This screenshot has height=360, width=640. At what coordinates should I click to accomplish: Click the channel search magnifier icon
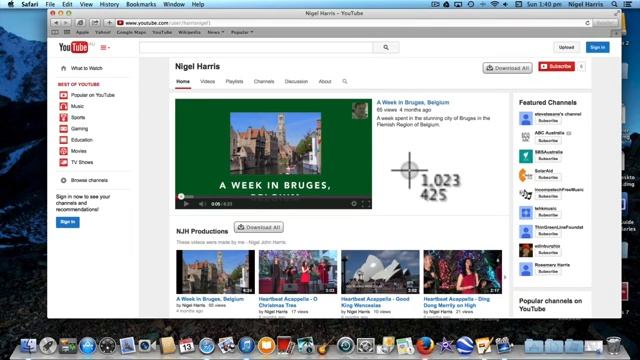tap(345, 82)
